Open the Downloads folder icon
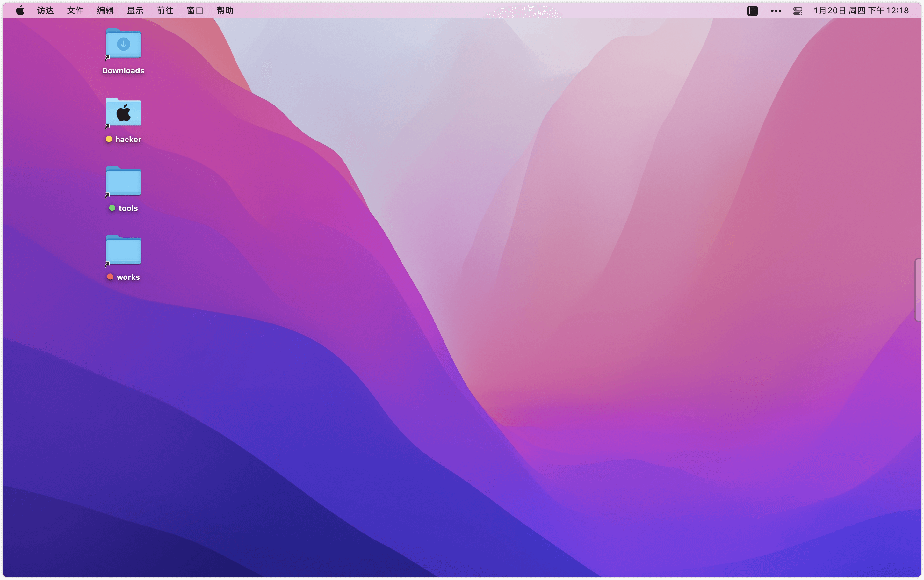The image size is (924, 580). 123,44
